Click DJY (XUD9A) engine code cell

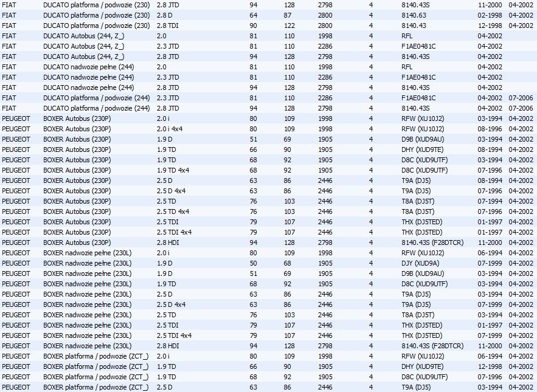(420, 263)
